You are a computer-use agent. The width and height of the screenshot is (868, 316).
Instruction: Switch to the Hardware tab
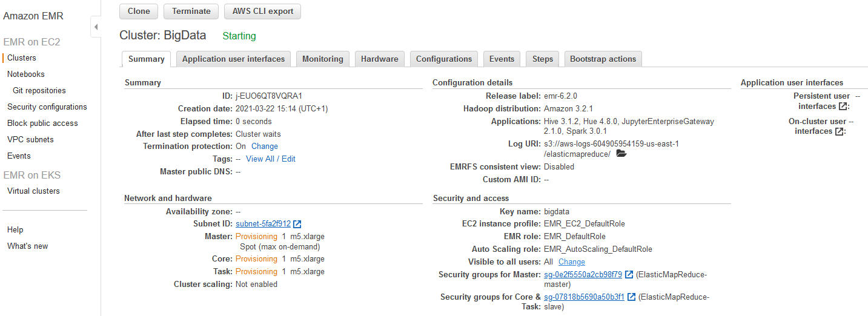coord(379,59)
